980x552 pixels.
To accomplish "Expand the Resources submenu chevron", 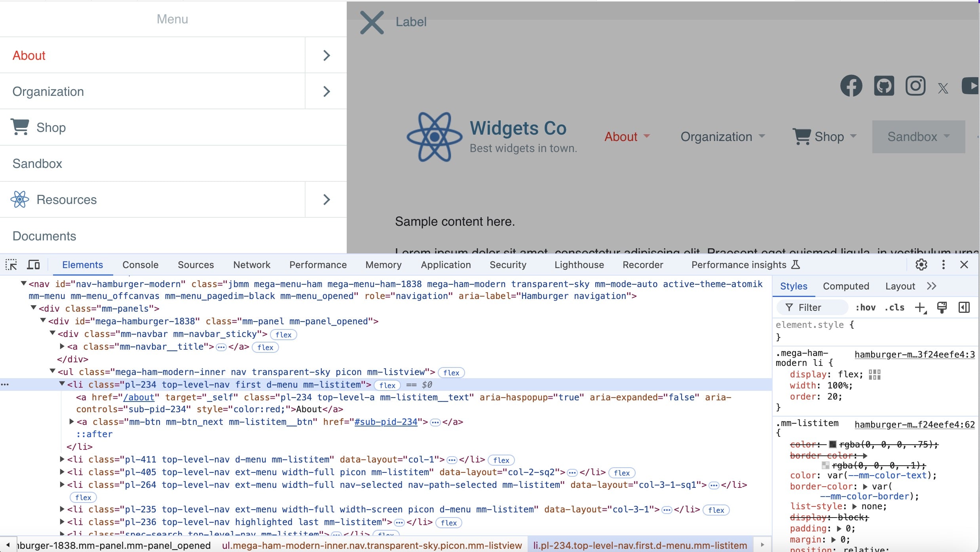I will tap(326, 200).
